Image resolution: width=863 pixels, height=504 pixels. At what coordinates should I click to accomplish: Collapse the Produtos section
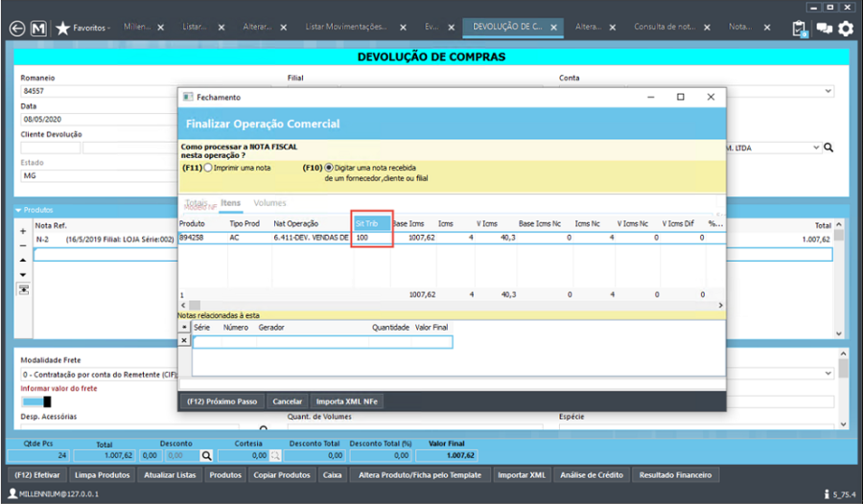[18, 210]
